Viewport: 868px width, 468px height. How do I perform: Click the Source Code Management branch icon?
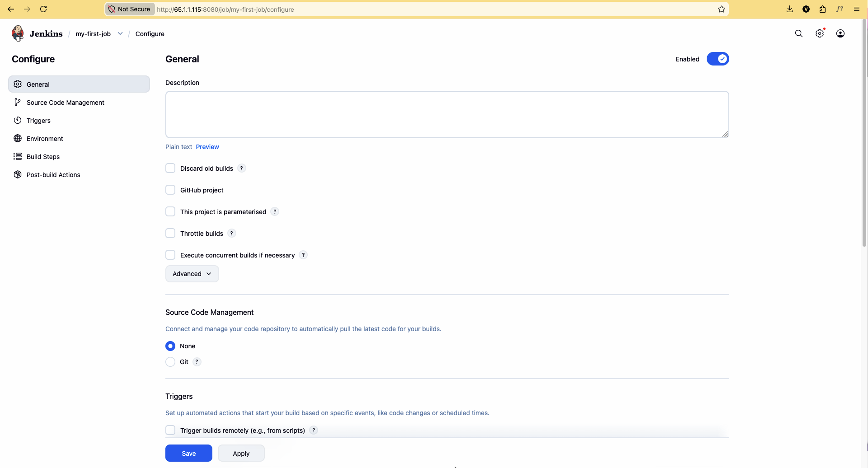point(18,102)
